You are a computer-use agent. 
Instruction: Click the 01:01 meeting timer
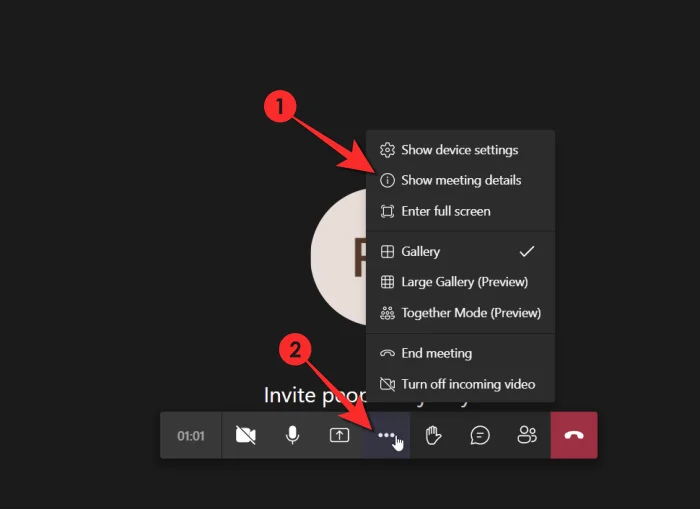click(191, 436)
